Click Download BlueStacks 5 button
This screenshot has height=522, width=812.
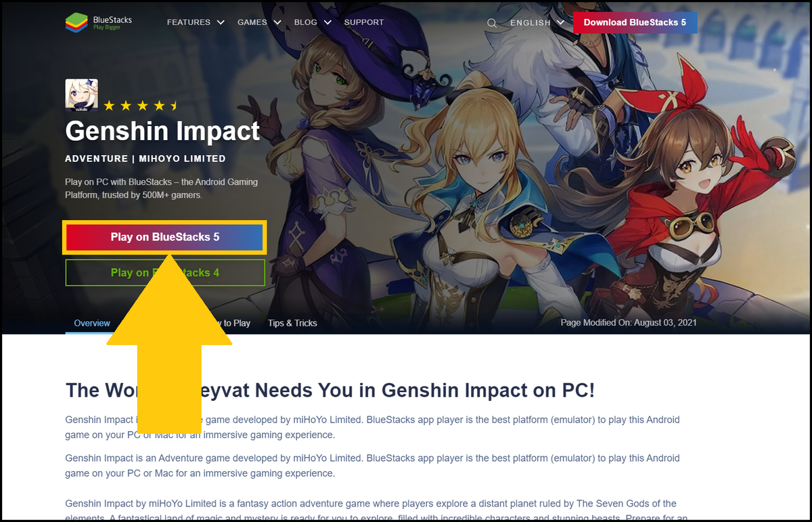click(x=635, y=22)
